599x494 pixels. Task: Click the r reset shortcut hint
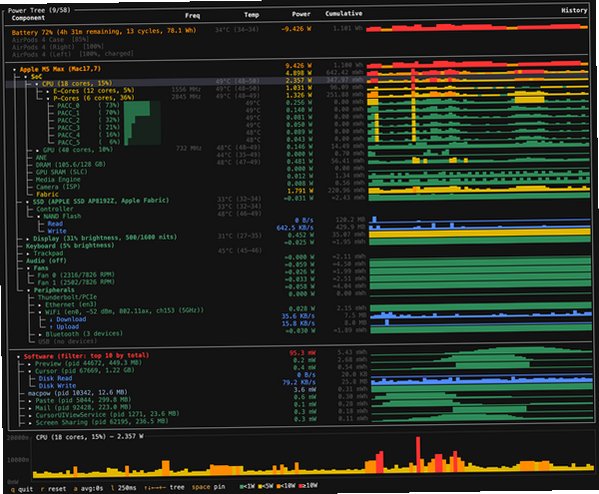point(53,489)
